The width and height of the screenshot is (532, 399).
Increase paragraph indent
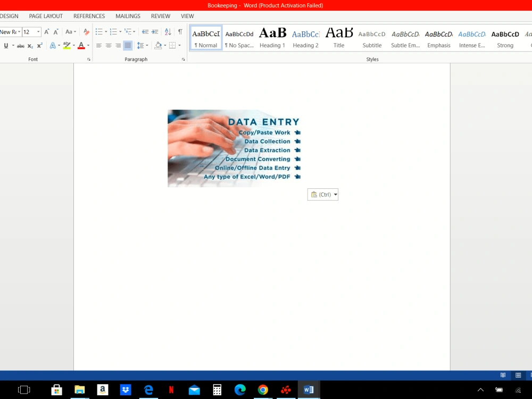coord(155,32)
